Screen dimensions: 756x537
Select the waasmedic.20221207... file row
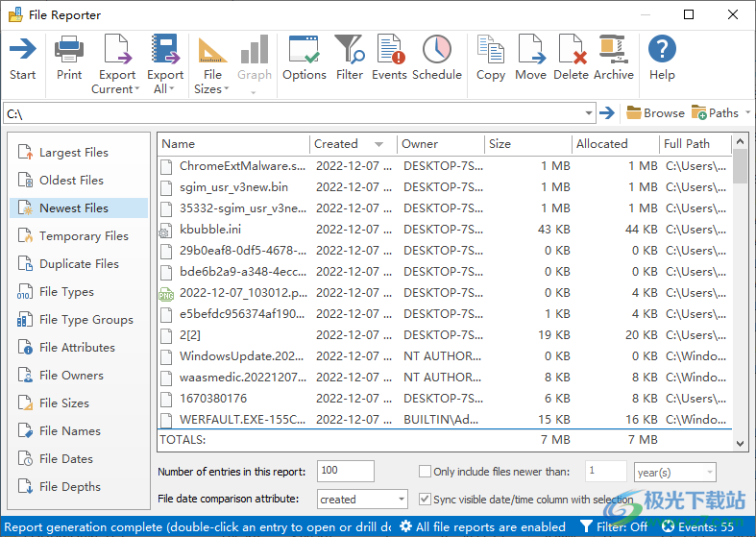pos(445,377)
